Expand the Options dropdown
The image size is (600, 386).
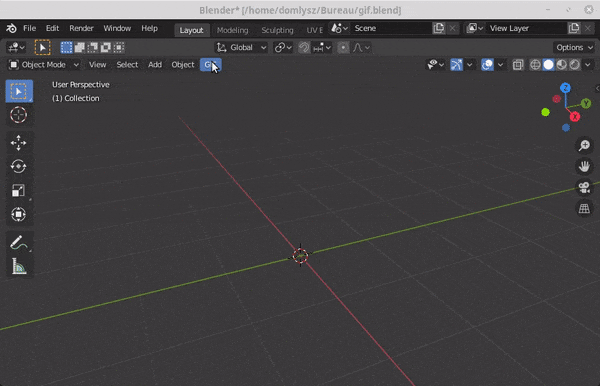574,47
